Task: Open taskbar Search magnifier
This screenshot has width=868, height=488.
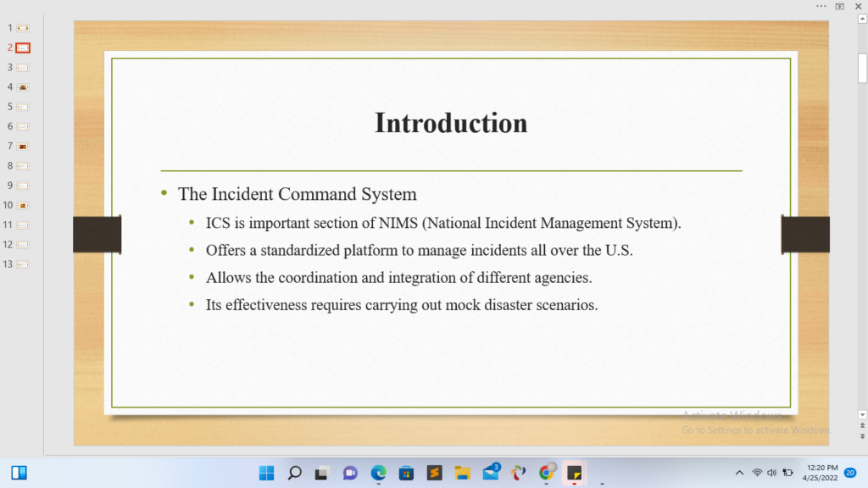Action: click(x=295, y=473)
